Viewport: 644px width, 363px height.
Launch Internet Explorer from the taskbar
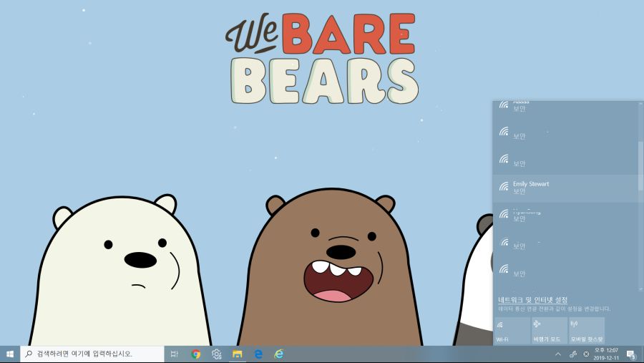pos(279,354)
